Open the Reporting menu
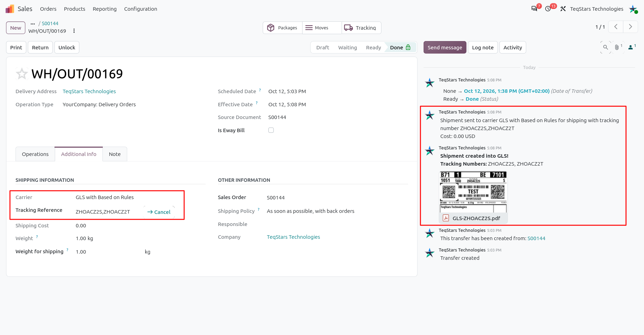The image size is (644, 335). (x=105, y=9)
